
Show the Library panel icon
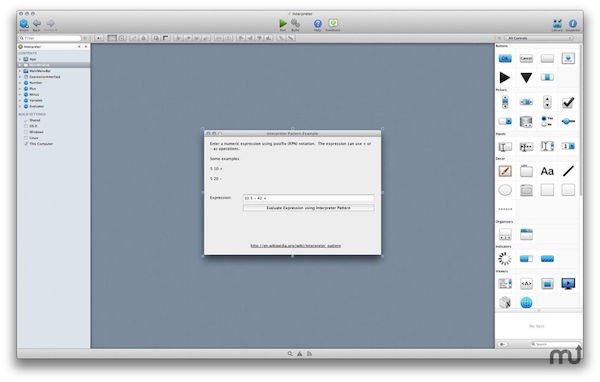[557, 24]
